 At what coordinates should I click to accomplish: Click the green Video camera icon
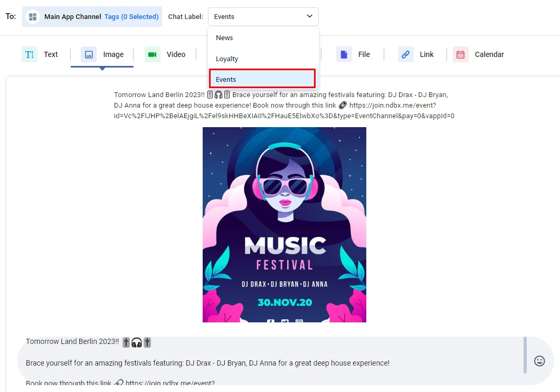(153, 55)
